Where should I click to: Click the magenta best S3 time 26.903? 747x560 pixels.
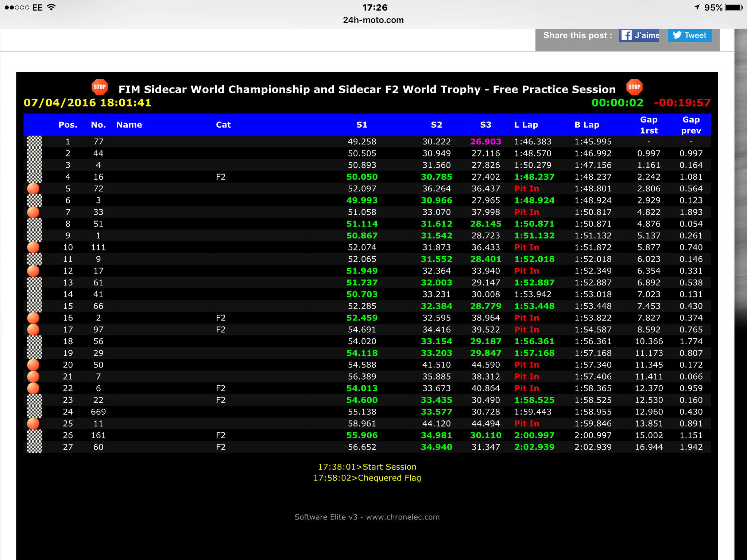486,141
